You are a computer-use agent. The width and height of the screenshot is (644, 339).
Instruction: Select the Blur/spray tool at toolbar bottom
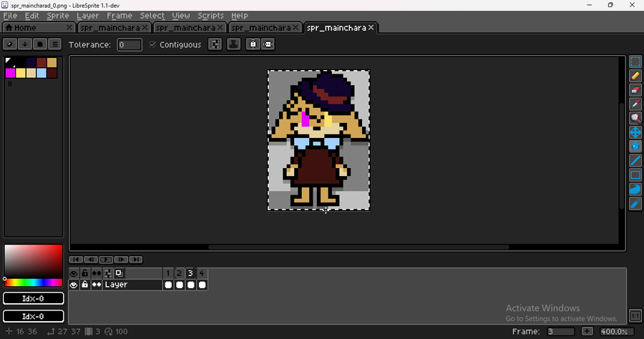(x=635, y=203)
